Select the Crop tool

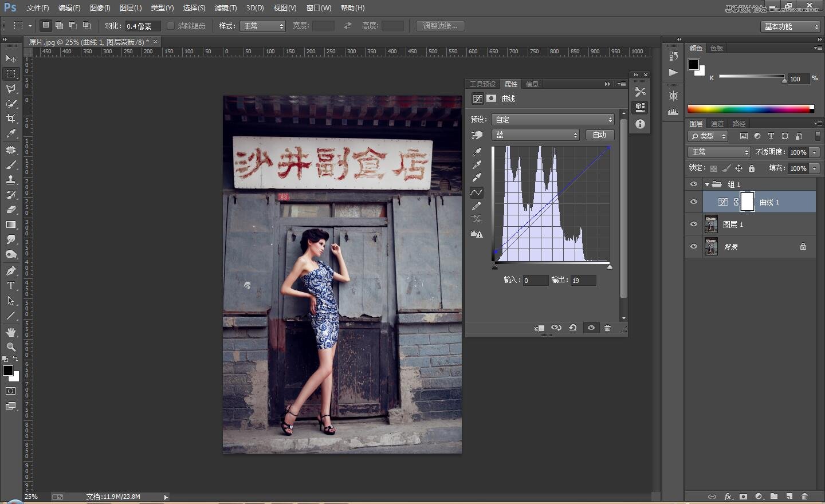[x=11, y=119]
